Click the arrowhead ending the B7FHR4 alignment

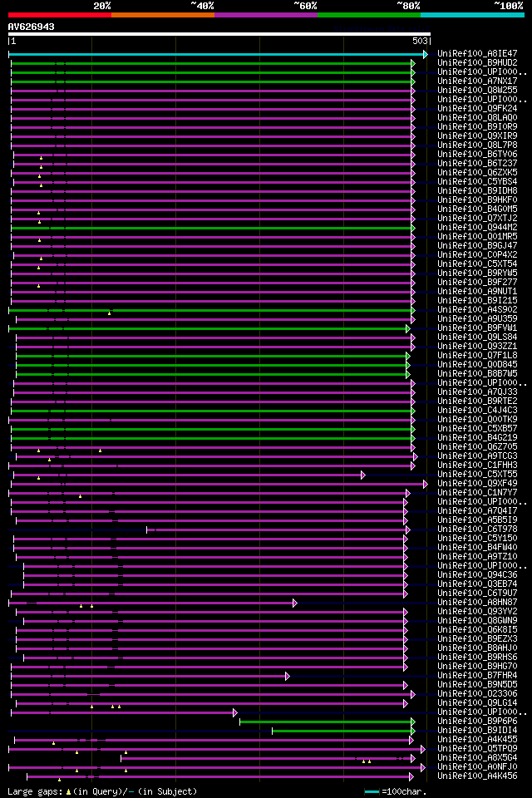(288, 677)
